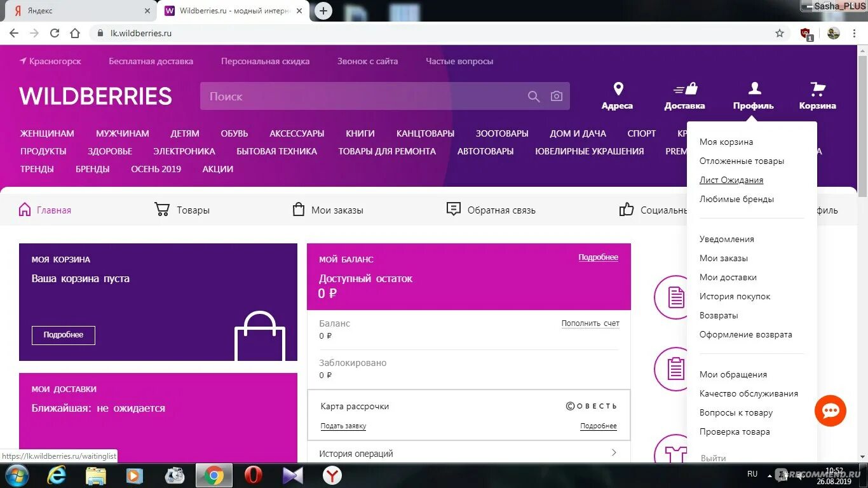This screenshot has height=488, width=868.
Task: Select Главная tab in account nav
Action: click(44, 210)
